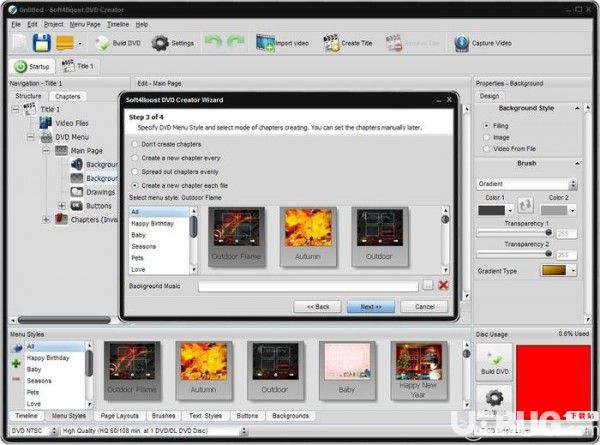Screen dimensions: 600x445
Task: Click the Back button in wizard
Action: click(x=317, y=306)
